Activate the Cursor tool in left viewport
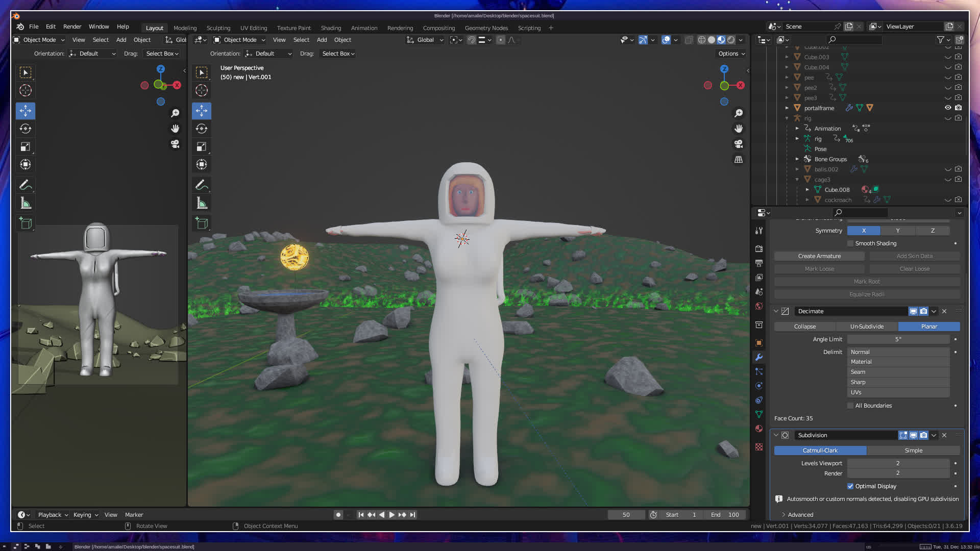 pos(26,91)
